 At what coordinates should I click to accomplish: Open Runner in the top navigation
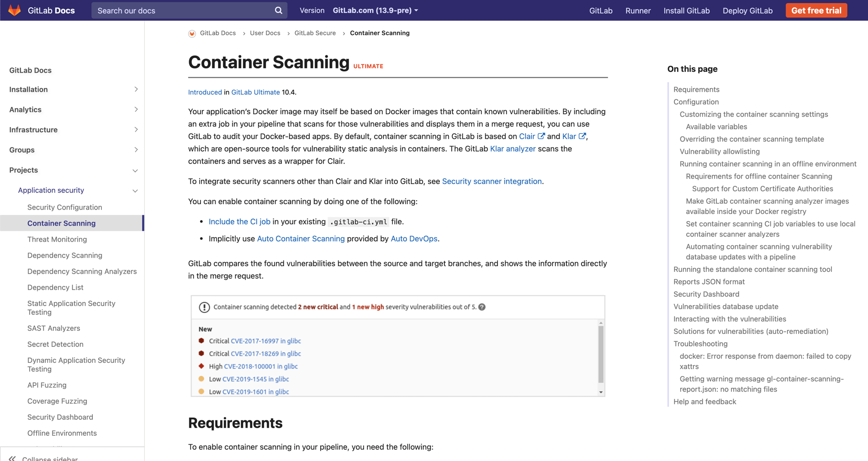point(638,11)
